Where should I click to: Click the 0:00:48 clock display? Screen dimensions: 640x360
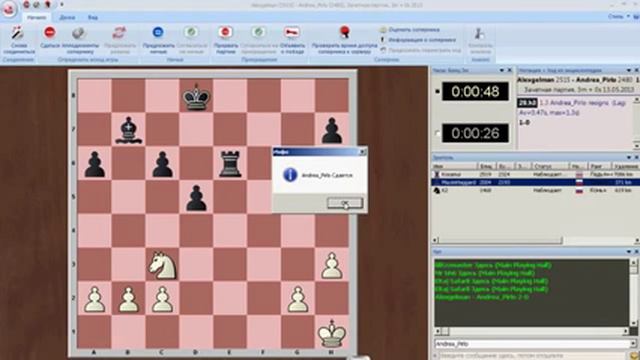coord(475,91)
